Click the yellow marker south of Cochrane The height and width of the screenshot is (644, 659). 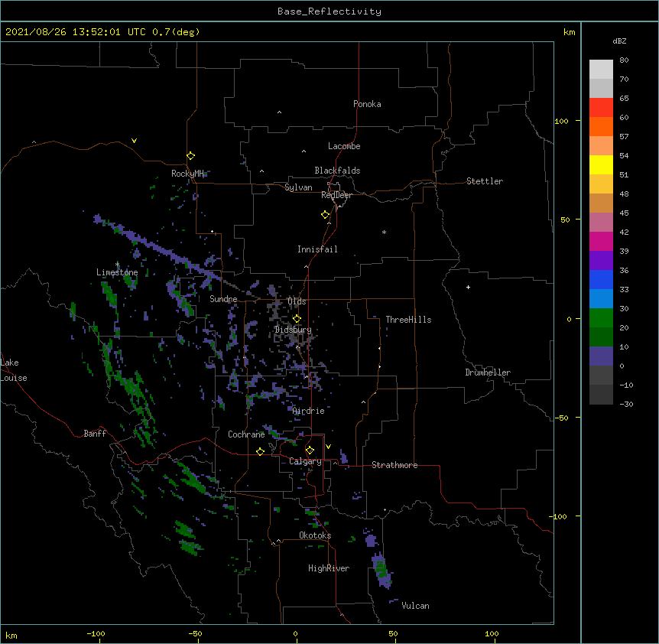(260, 451)
